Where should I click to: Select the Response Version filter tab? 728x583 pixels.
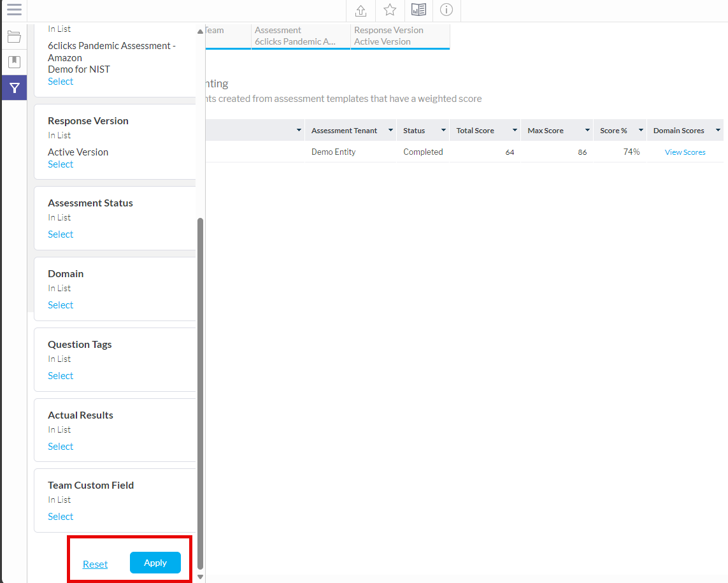click(400, 36)
